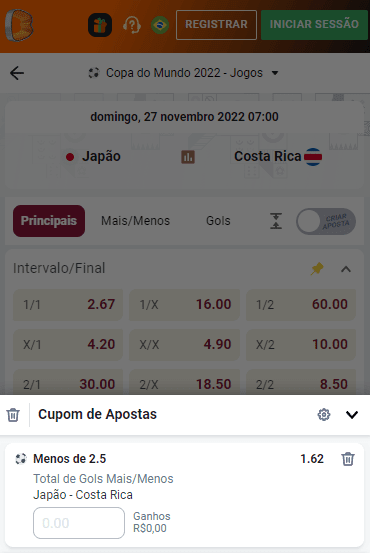Switch to the Gols tab
The height and width of the screenshot is (553, 370).
(218, 221)
